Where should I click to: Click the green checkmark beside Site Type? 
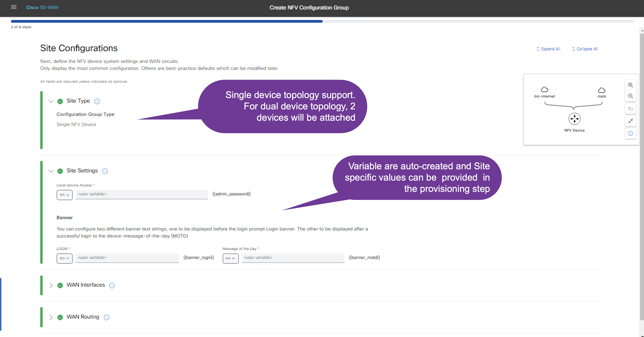(x=60, y=101)
